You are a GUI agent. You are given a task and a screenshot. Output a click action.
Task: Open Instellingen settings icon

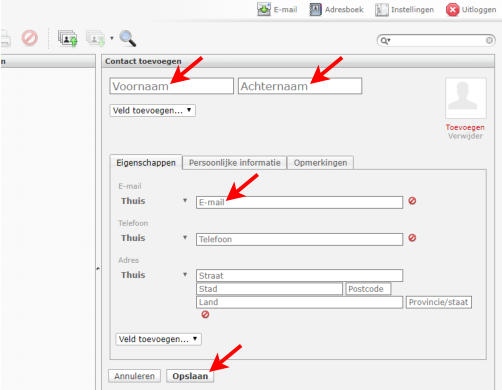click(382, 10)
